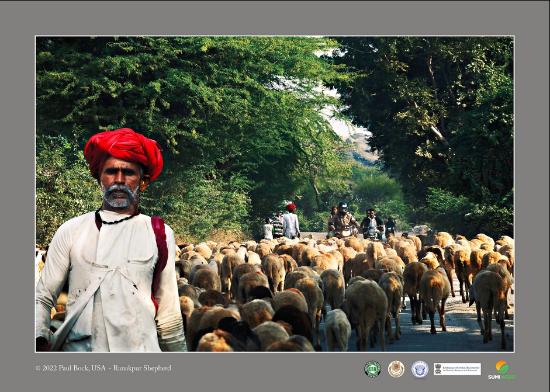Open the Embassy of India, Bucharest logo
Screen dimensions: 550x392
(457, 369)
